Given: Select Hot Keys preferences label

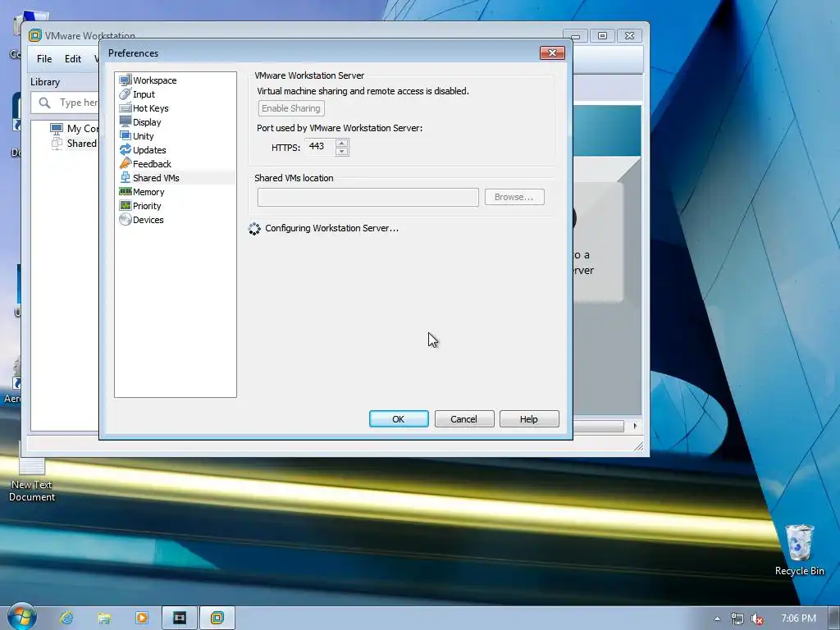Looking at the screenshot, I should click(151, 108).
